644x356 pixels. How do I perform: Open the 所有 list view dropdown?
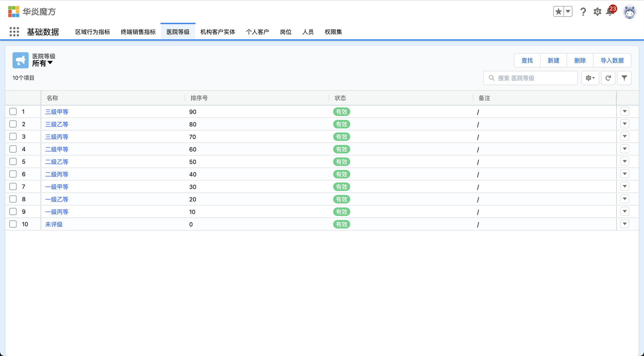[x=43, y=63]
